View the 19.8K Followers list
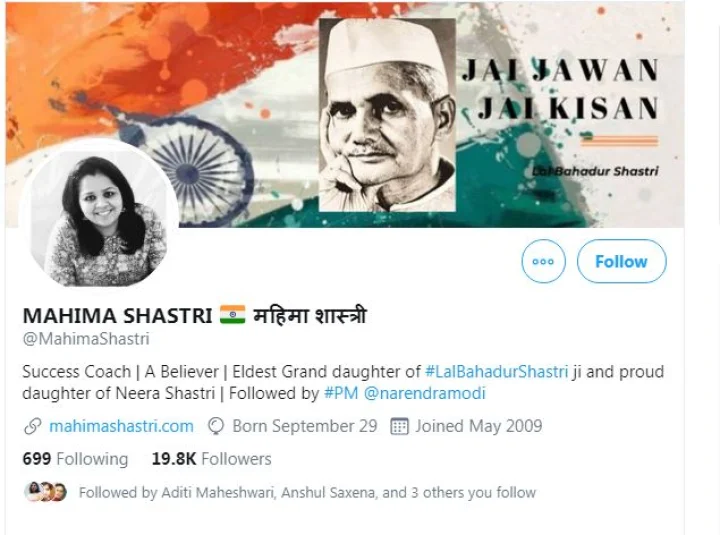Viewport: 720px width, 535px height. (212, 459)
